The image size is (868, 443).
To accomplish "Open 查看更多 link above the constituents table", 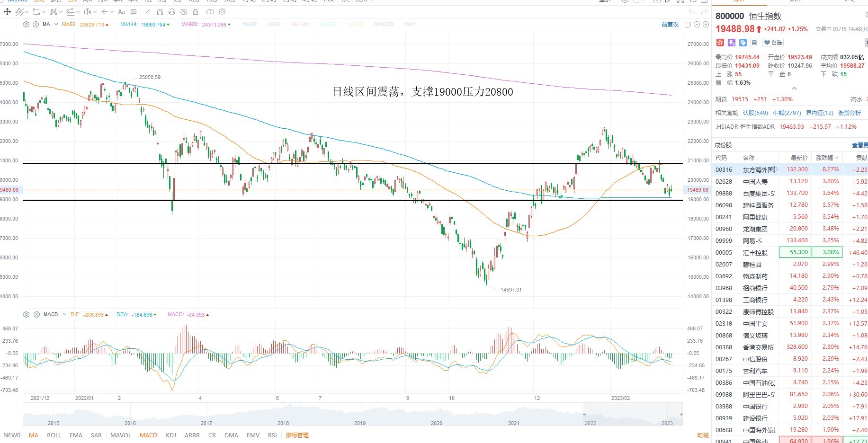I will 860,145.
